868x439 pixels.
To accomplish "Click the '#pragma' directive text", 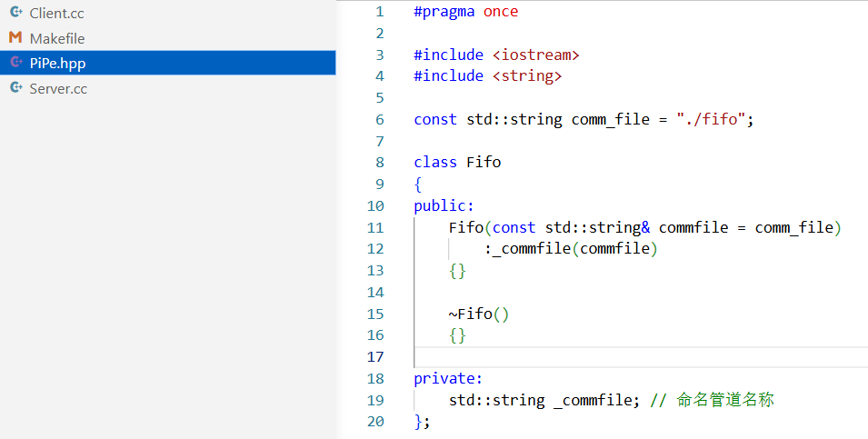I will [444, 12].
